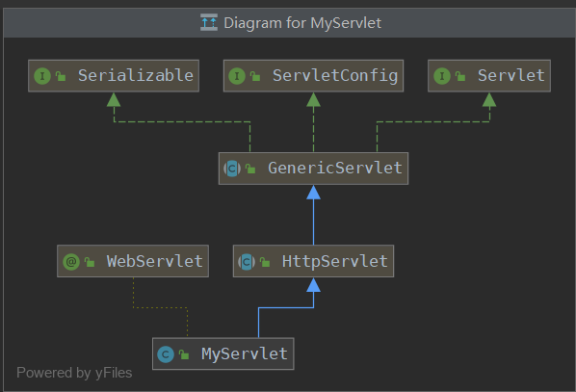Click the interface icon on Serializable node
The height and width of the screenshot is (392, 576).
(42, 76)
